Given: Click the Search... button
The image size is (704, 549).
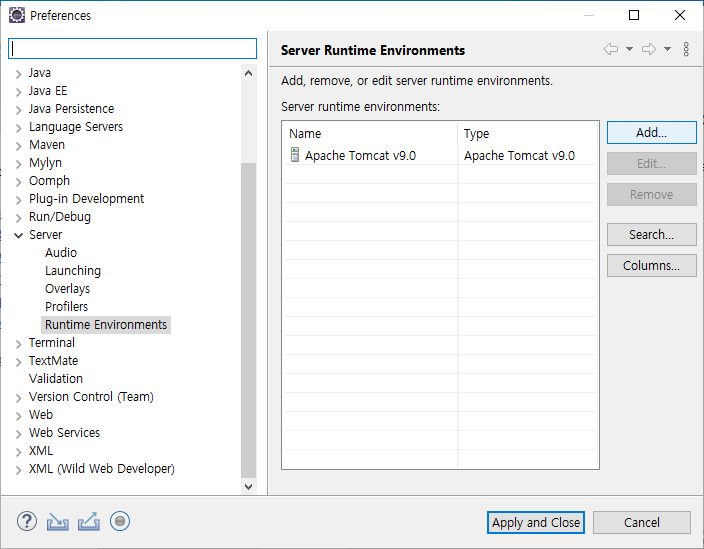Looking at the screenshot, I should pyautogui.click(x=651, y=234).
